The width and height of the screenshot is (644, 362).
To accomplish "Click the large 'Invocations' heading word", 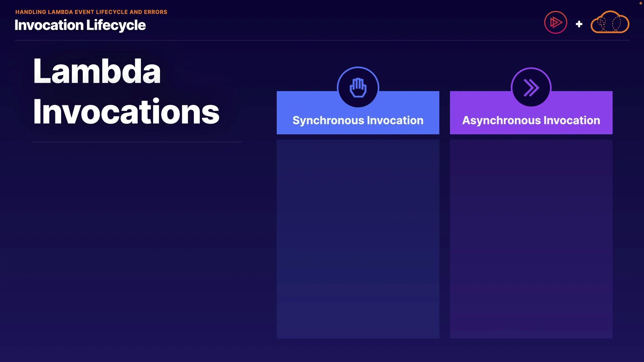I will [x=126, y=112].
